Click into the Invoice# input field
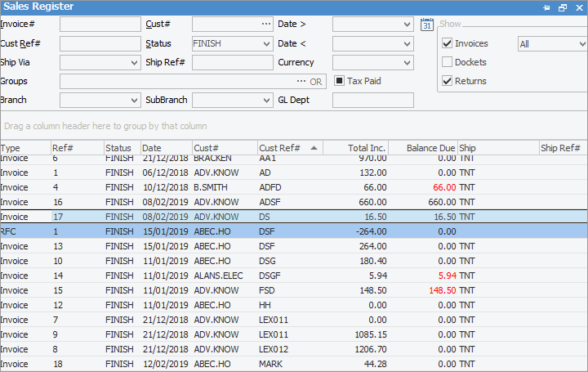 (x=100, y=25)
